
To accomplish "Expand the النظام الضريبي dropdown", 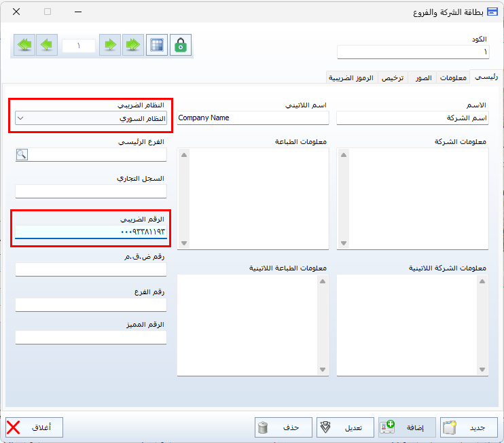I will pyautogui.click(x=20, y=118).
